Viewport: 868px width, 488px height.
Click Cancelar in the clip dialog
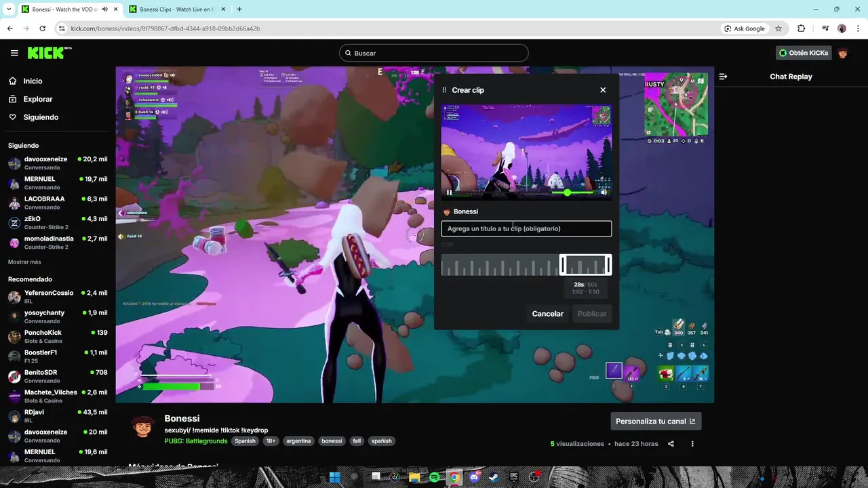point(548,314)
